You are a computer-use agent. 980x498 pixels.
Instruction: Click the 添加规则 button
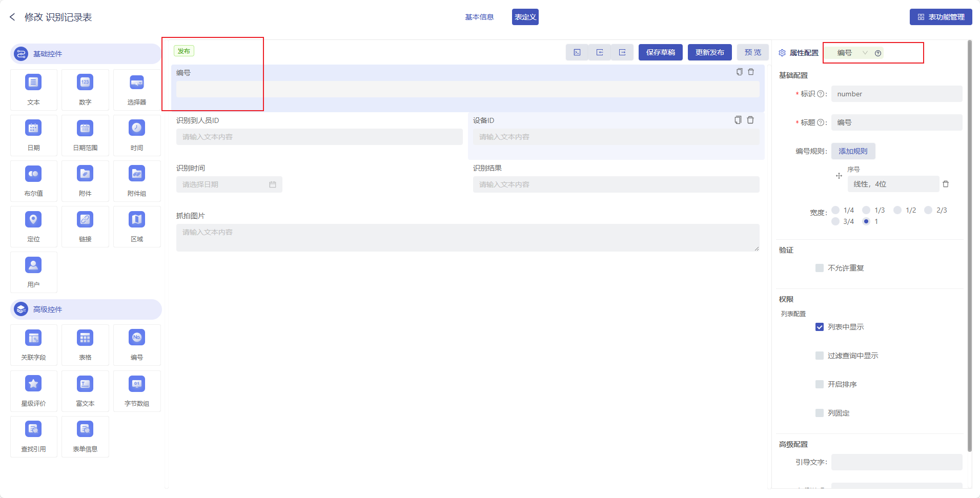pos(853,151)
